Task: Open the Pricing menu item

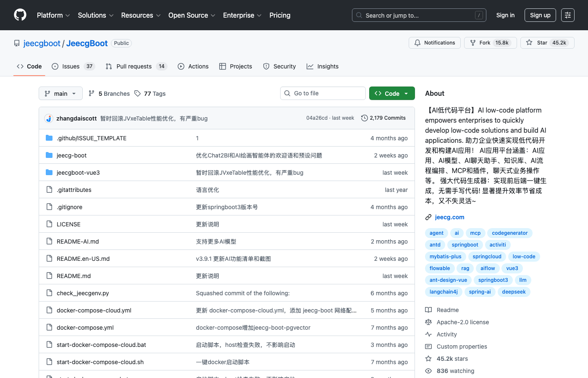Action: (x=280, y=15)
